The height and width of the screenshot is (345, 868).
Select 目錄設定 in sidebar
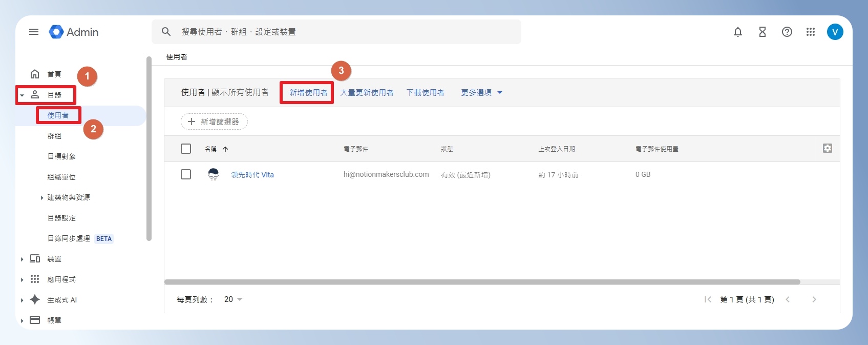[x=61, y=218]
